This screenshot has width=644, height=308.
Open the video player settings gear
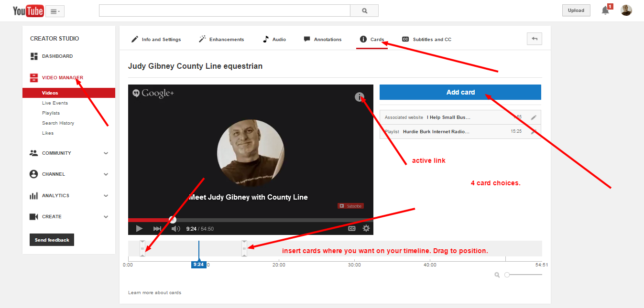tap(366, 228)
